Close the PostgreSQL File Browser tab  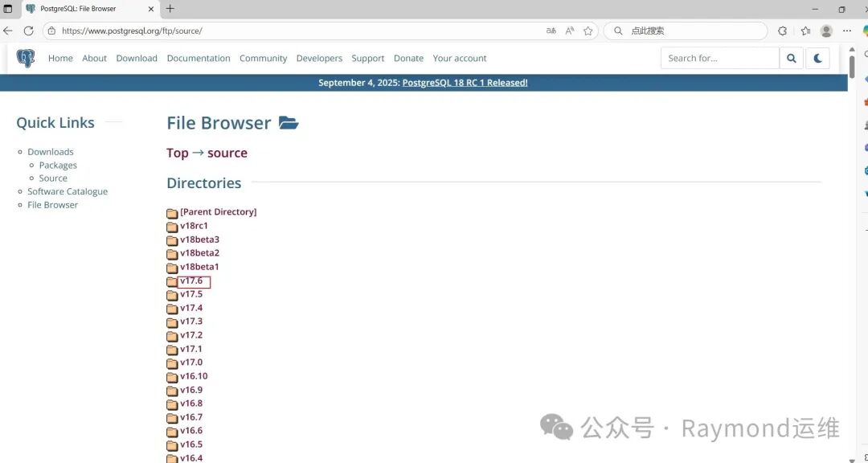(x=151, y=9)
